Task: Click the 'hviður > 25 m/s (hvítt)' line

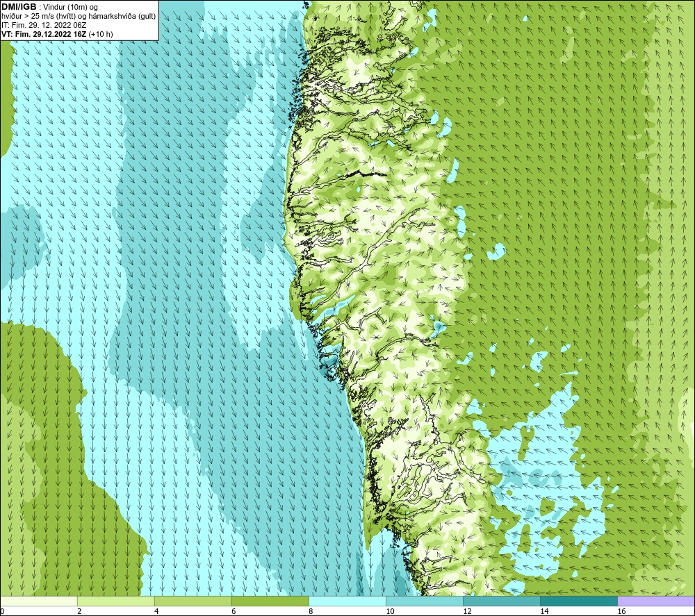Action: pyautogui.click(x=79, y=17)
